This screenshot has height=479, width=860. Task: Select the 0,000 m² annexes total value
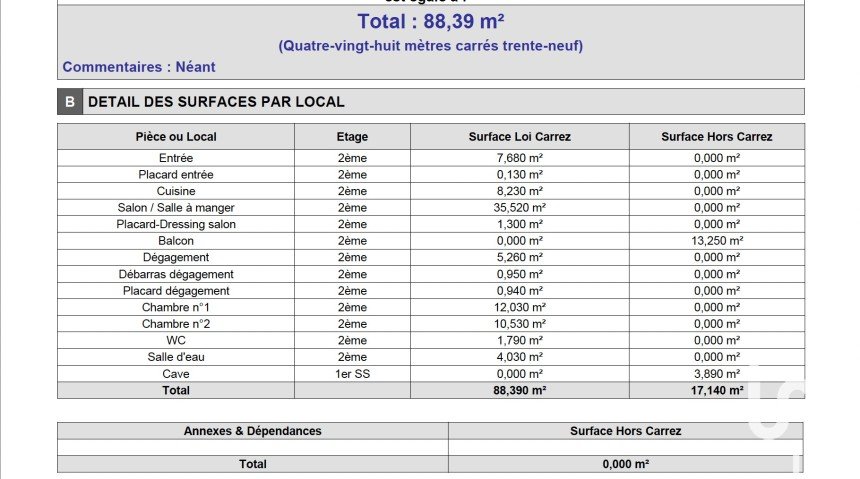point(626,464)
